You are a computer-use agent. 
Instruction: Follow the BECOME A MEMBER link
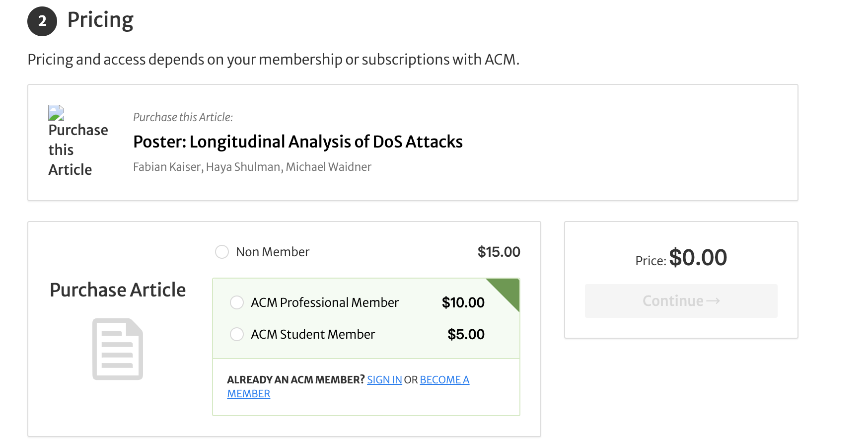click(444, 380)
